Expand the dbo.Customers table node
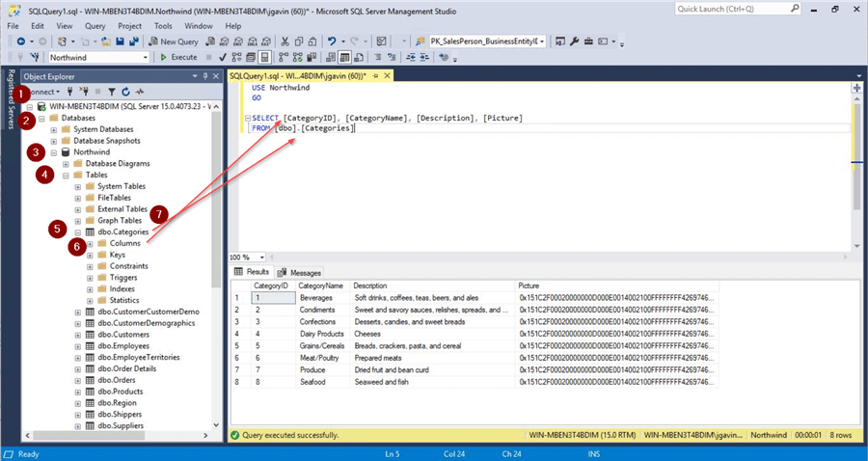Image resolution: width=868 pixels, height=461 pixels. click(78, 335)
